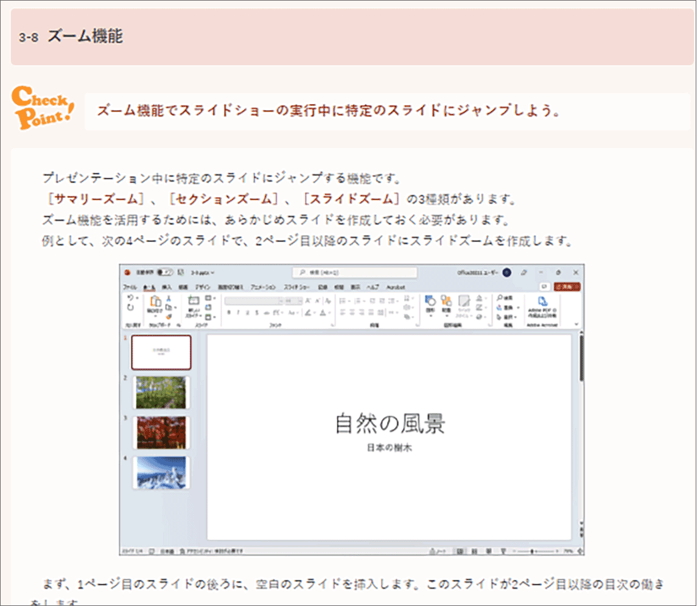Viewport: 700px width, 606px height.
Task: Click the Decrease Font Size icon
Action: [318, 300]
